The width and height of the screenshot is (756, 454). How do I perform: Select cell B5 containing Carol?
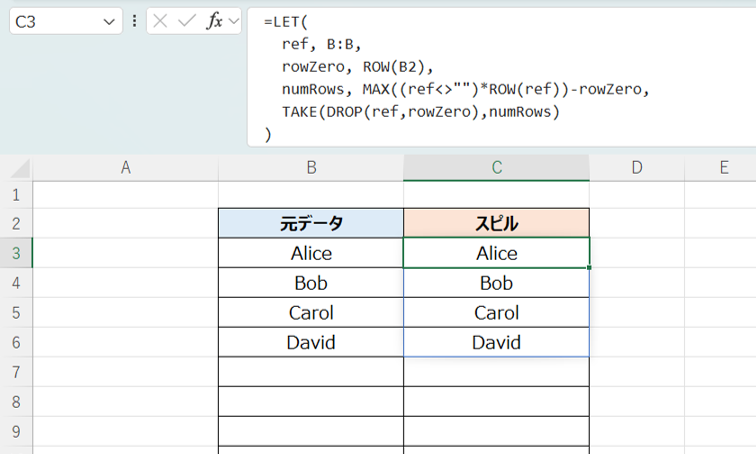pyautogui.click(x=311, y=313)
